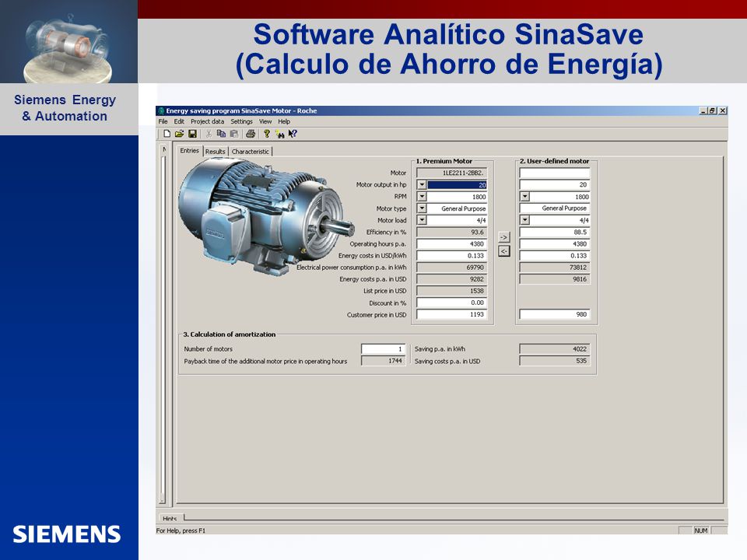Viewport: 747px width, 560px height.
Task: Click Saving p.a. in kWh value 4022
Action: point(555,349)
